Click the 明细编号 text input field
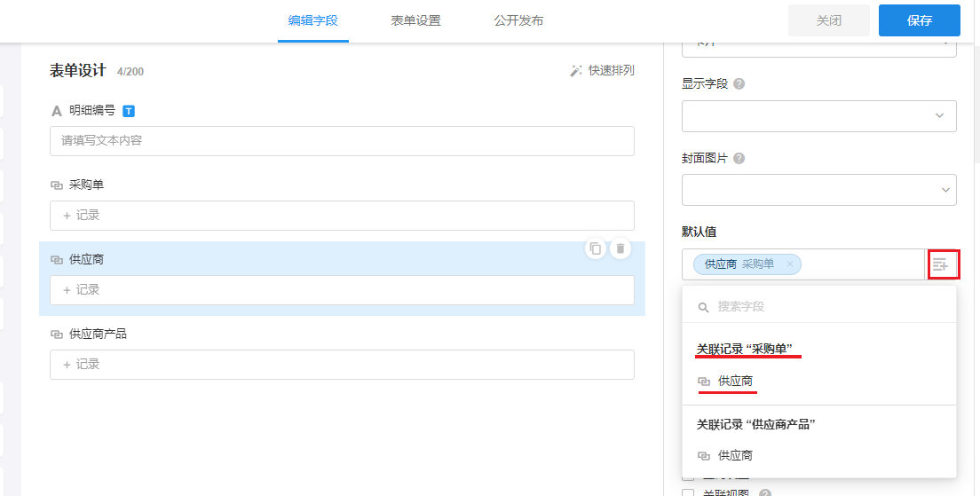 click(x=342, y=141)
